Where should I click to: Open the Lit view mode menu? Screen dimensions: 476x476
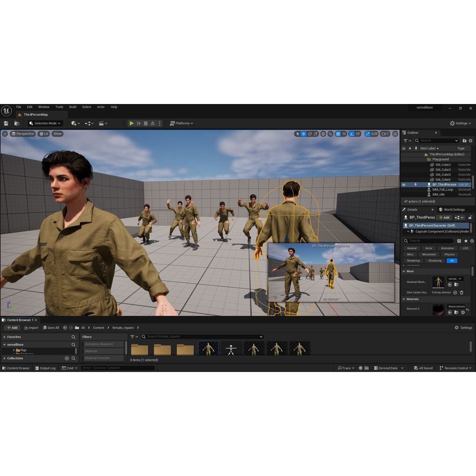point(44,134)
